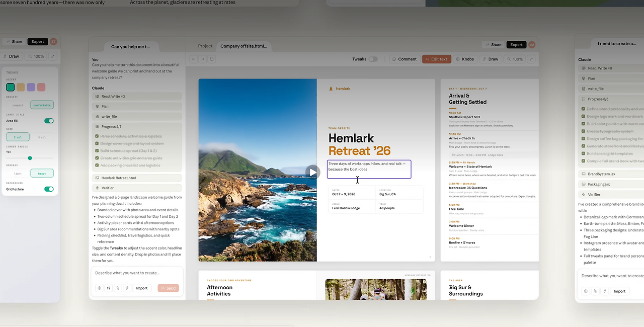Open the JM user avatar
This screenshot has width=644, height=327.
pos(532,45)
